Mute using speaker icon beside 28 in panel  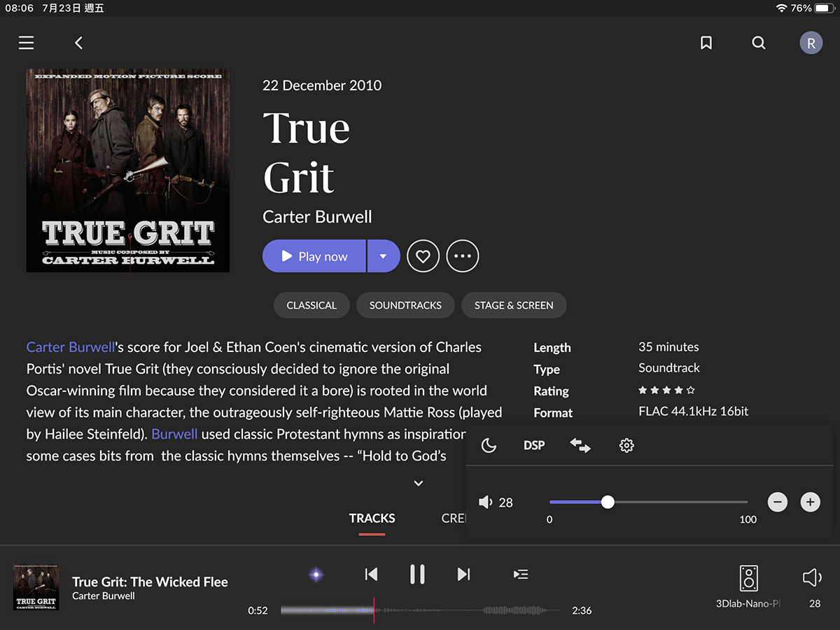pyautogui.click(x=486, y=502)
